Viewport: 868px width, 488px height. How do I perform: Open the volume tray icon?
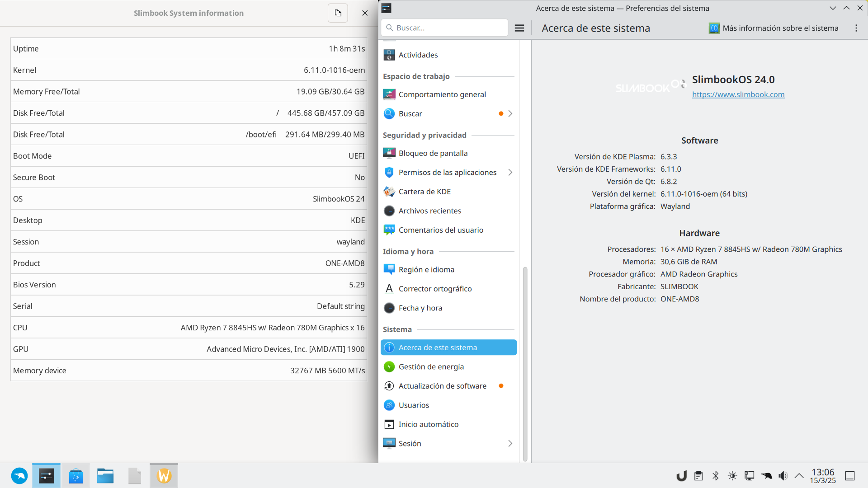pyautogui.click(x=783, y=476)
